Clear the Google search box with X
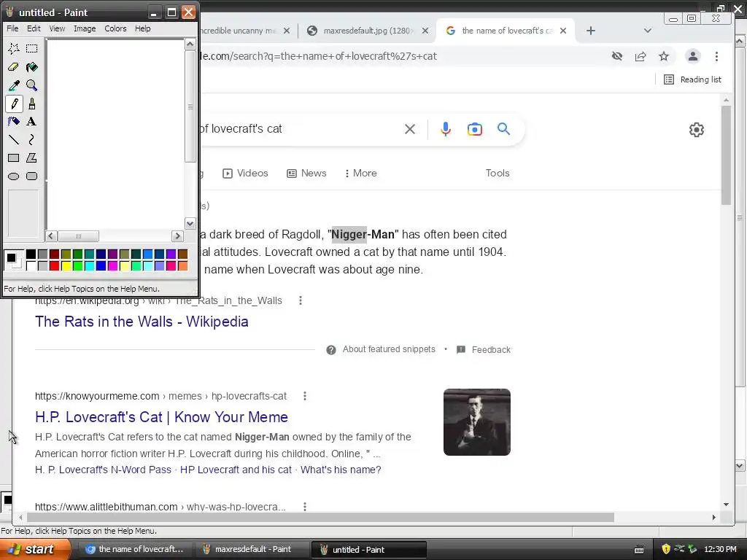Screen dimensions: 747x560 click(x=410, y=129)
